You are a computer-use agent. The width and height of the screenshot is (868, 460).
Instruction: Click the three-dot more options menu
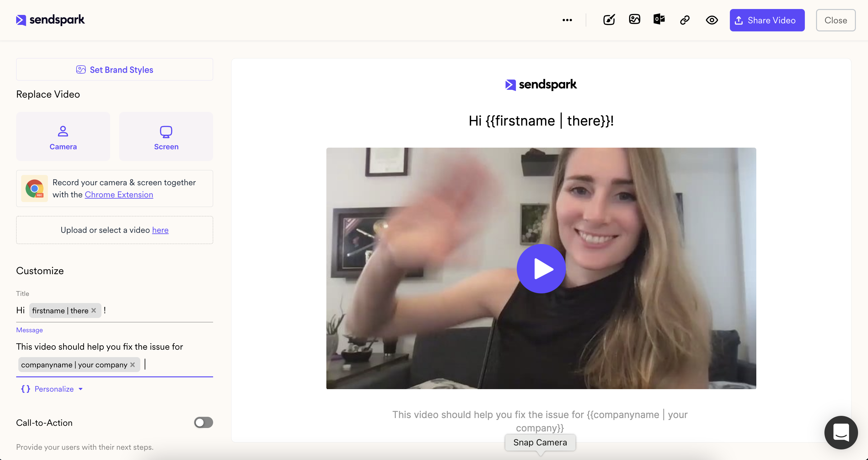[567, 20]
